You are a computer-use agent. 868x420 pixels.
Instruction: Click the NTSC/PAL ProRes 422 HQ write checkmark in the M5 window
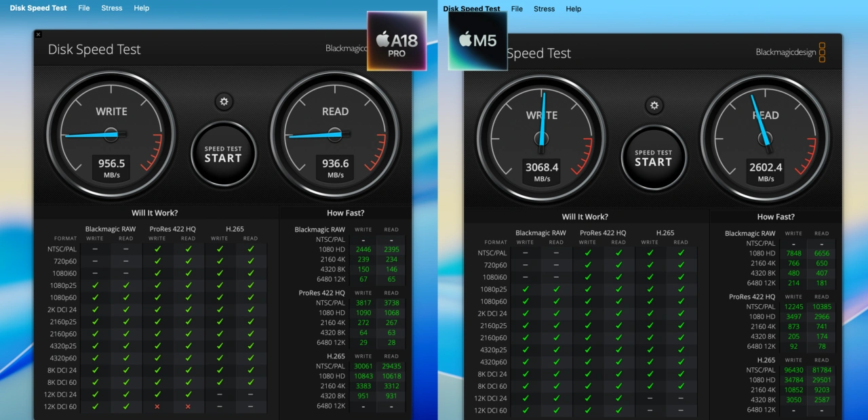[587, 253]
